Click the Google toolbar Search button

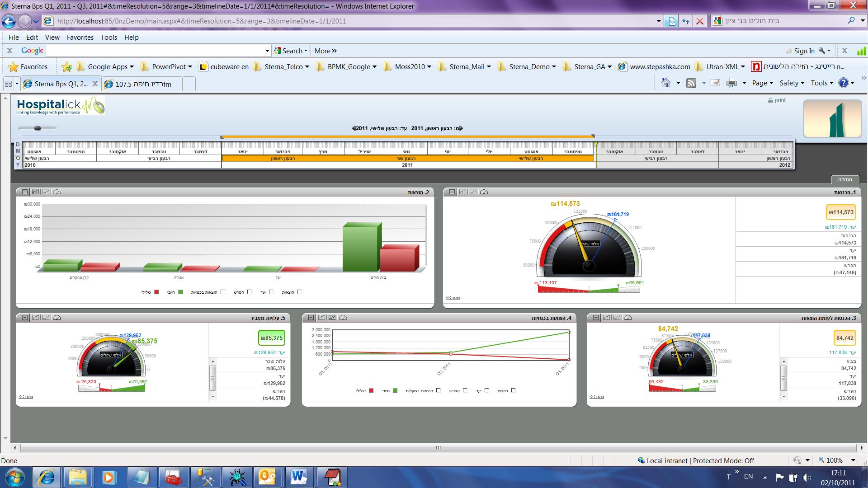click(289, 51)
